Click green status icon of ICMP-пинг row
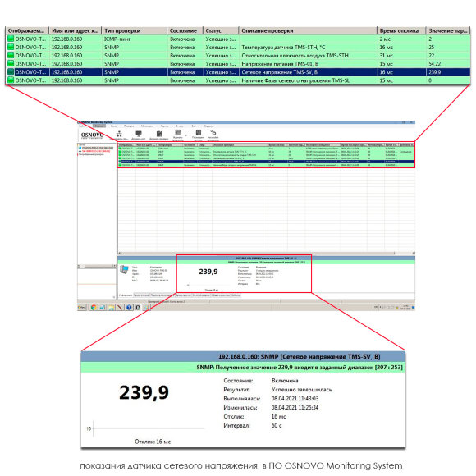 pos(11,39)
